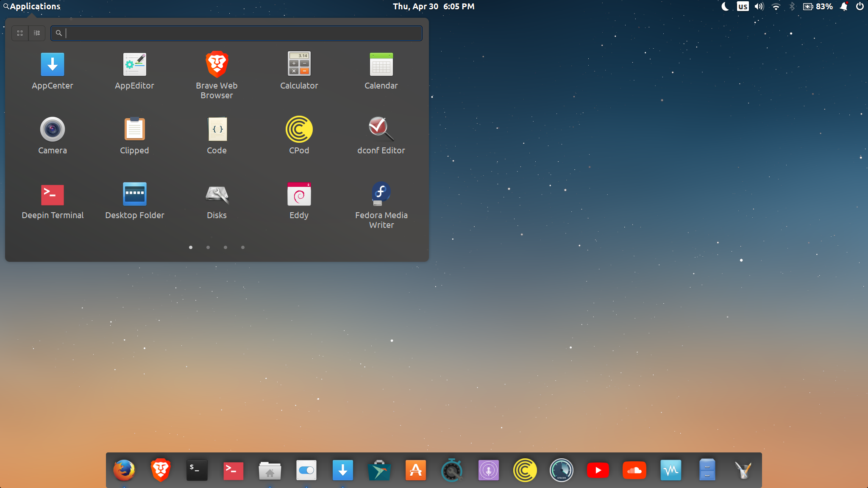Launch the Code editor

click(217, 136)
